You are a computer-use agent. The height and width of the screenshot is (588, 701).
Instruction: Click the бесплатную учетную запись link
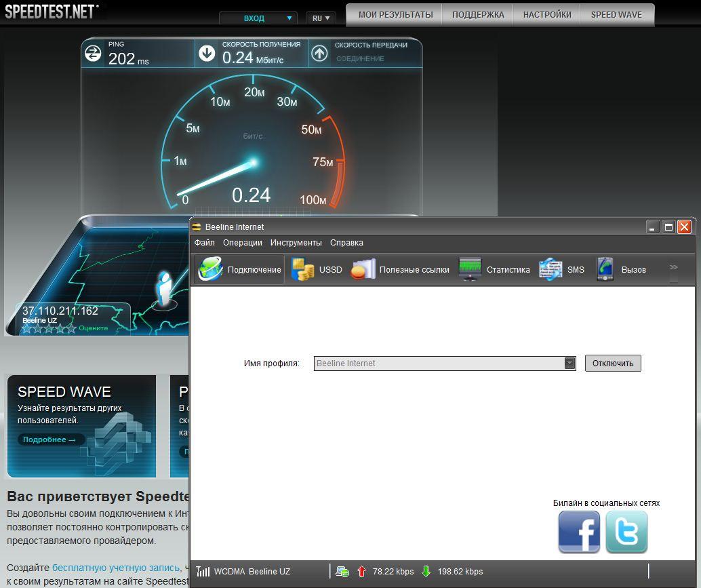116,568
